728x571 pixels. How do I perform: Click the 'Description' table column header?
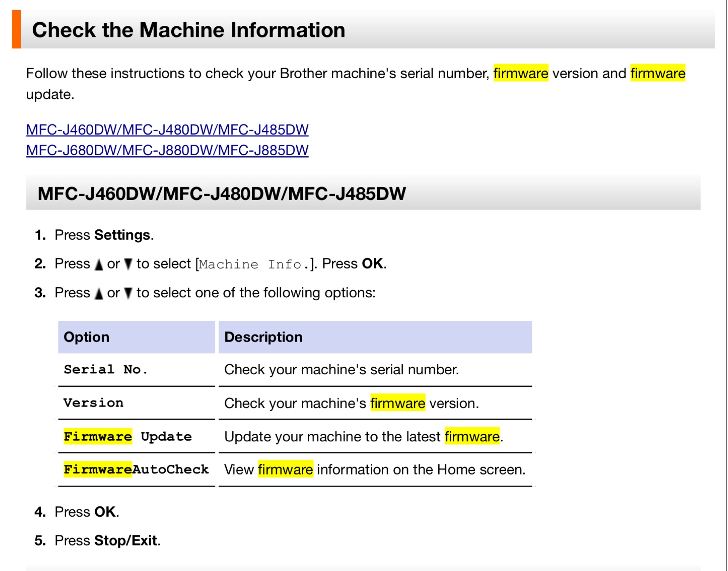(375, 337)
